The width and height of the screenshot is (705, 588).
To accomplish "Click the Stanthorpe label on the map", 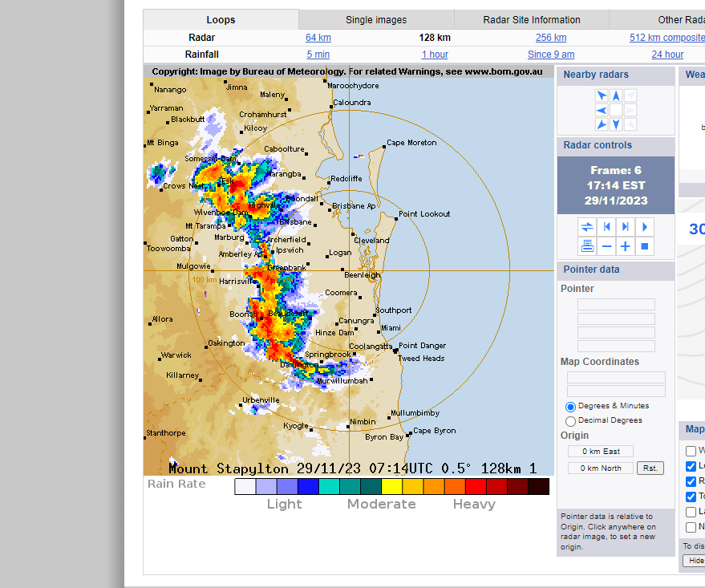I will point(166,433).
